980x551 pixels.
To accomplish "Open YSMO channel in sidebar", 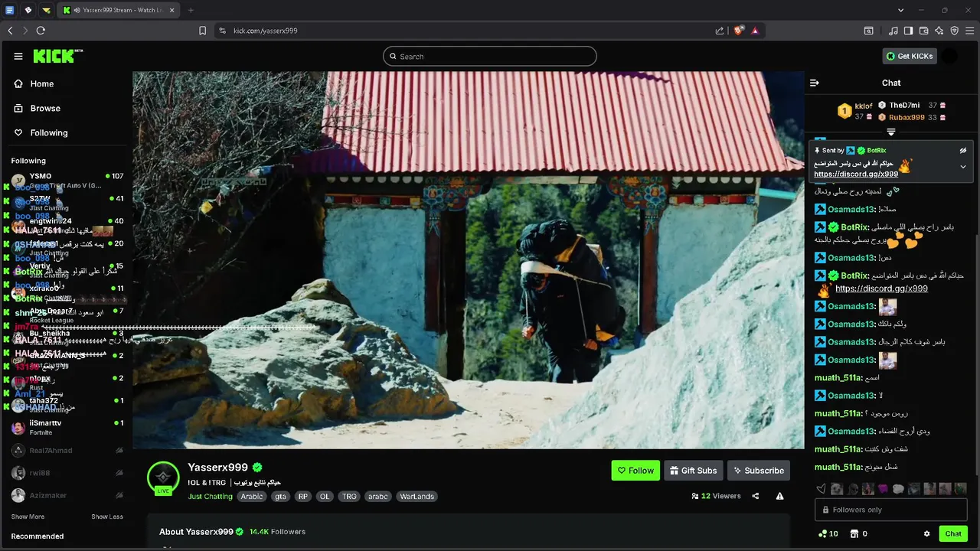I will (x=67, y=181).
